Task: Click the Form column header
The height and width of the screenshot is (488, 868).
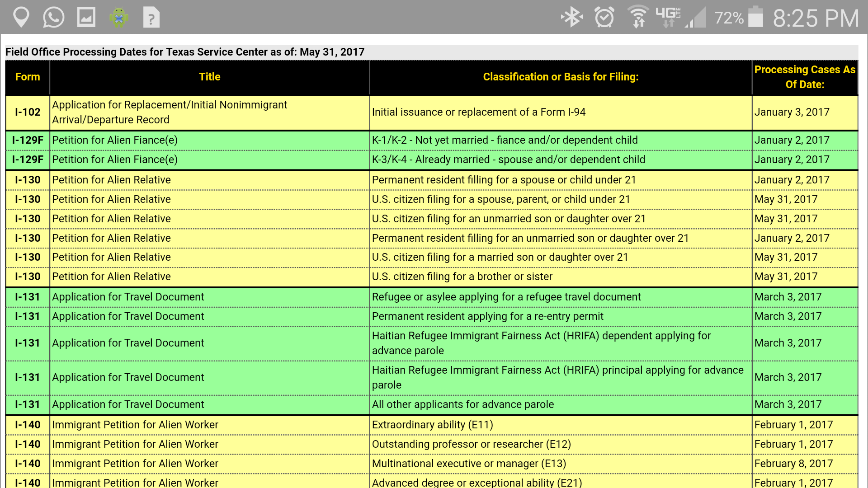Action: pos(28,77)
